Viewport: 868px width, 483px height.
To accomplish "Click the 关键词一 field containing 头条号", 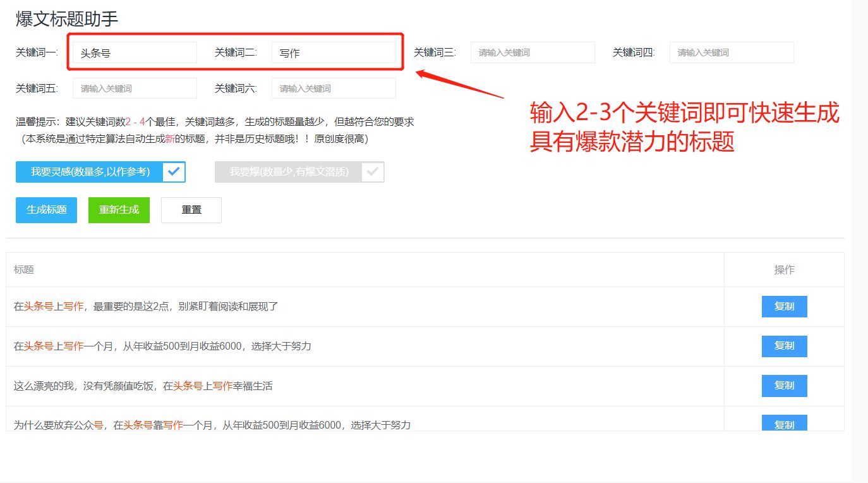I will (133, 52).
